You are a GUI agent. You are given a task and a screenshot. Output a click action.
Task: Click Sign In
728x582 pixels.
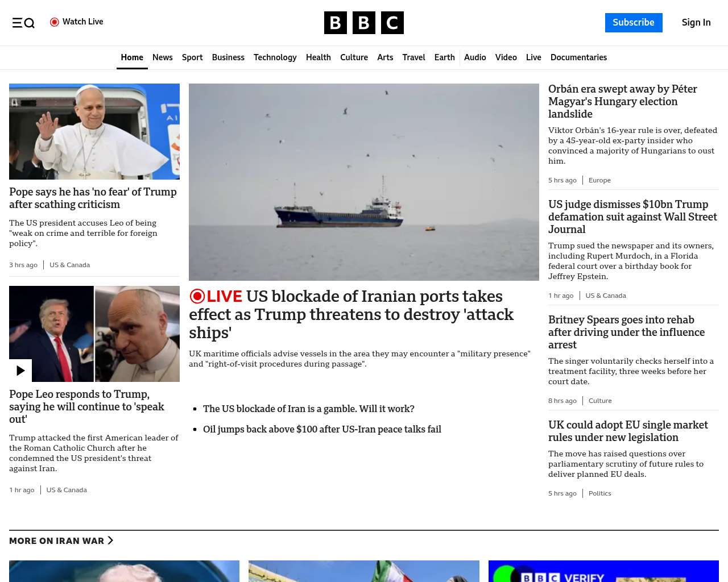coord(696,23)
